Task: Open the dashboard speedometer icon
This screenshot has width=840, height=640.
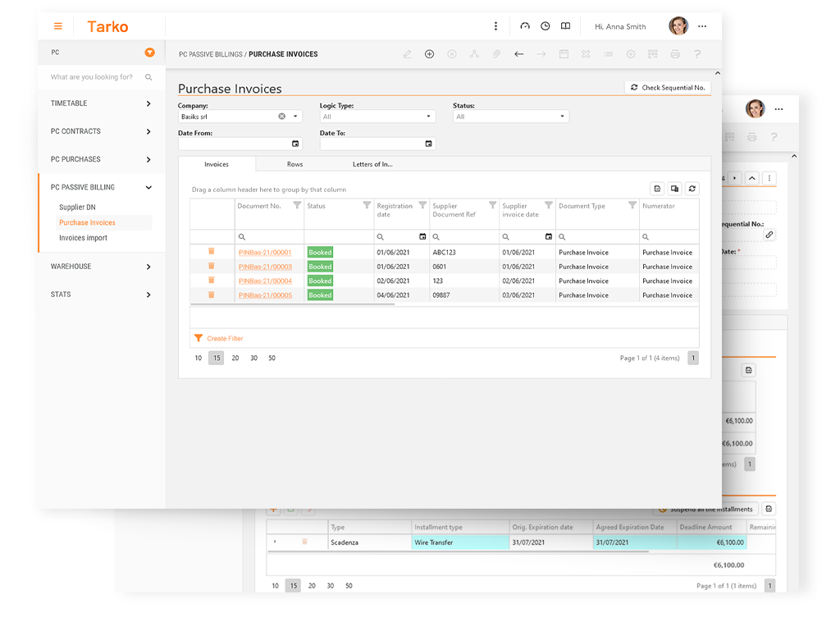Action: (525, 26)
